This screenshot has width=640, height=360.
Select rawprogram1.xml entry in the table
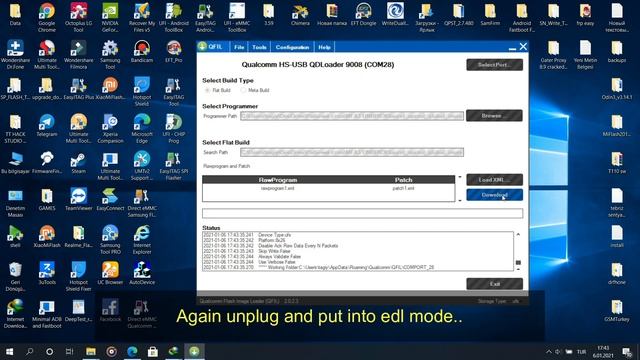[278, 189]
